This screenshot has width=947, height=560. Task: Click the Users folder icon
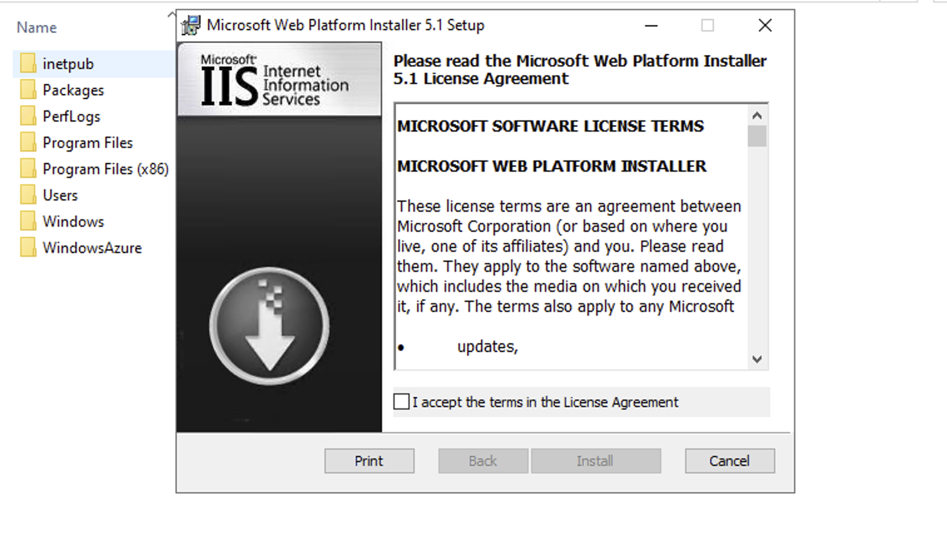[28, 195]
